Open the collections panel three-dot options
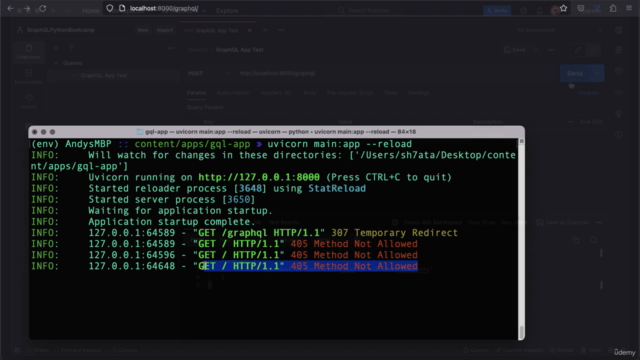Screen dimensions: 640x360 coord(171,48)
